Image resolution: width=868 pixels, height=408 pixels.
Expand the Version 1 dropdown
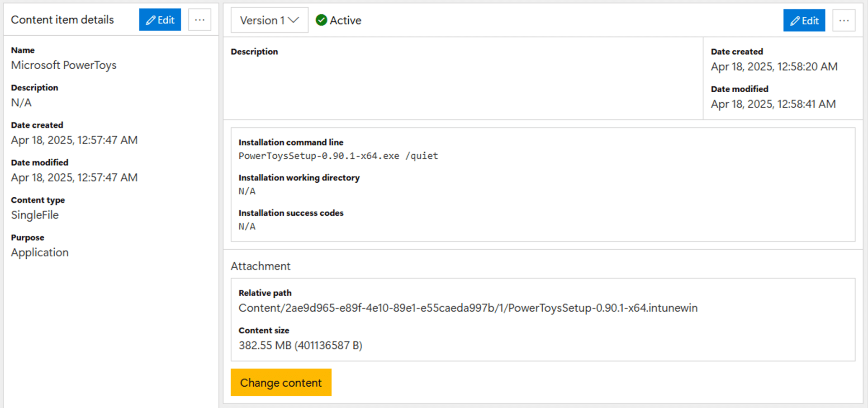tap(269, 20)
